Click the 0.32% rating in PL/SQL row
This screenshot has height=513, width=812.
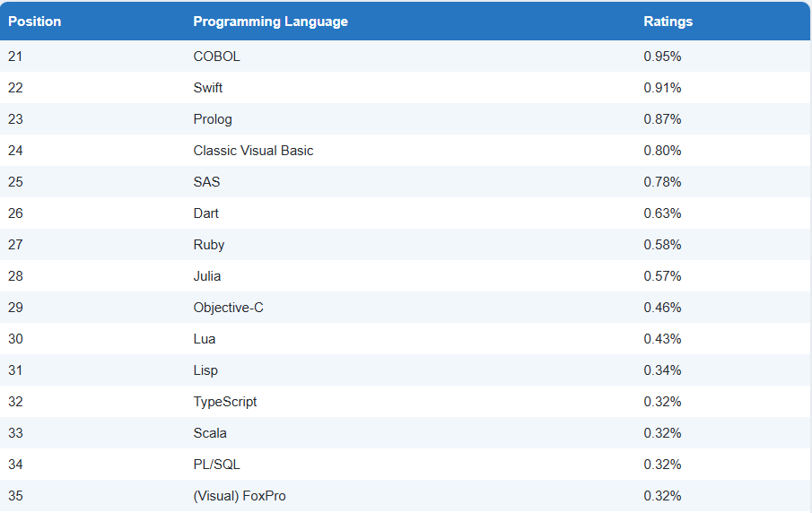[662, 465]
